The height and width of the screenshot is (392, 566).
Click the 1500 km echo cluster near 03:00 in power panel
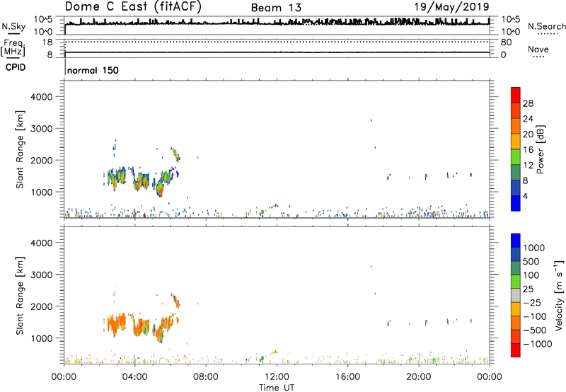[x=115, y=178]
